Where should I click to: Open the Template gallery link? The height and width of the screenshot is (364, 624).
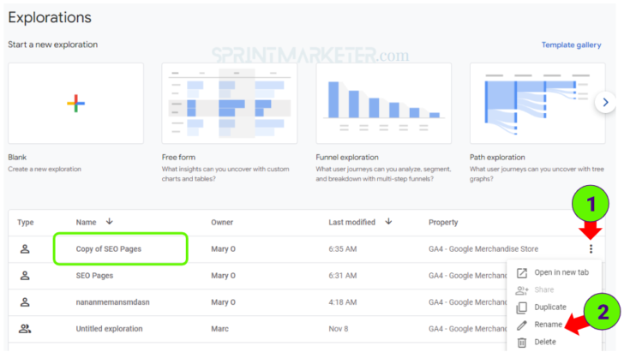571,45
